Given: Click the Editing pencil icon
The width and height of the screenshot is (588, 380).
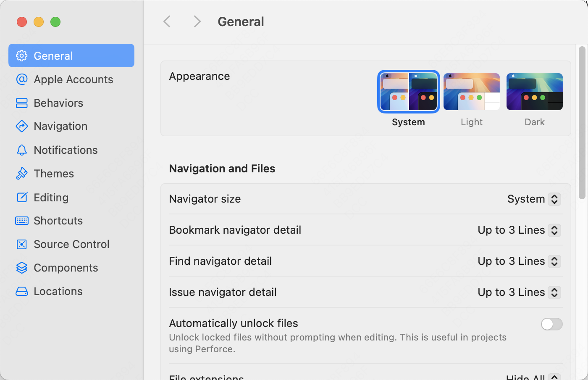Looking at the screenshot, I should coord(22,197).
